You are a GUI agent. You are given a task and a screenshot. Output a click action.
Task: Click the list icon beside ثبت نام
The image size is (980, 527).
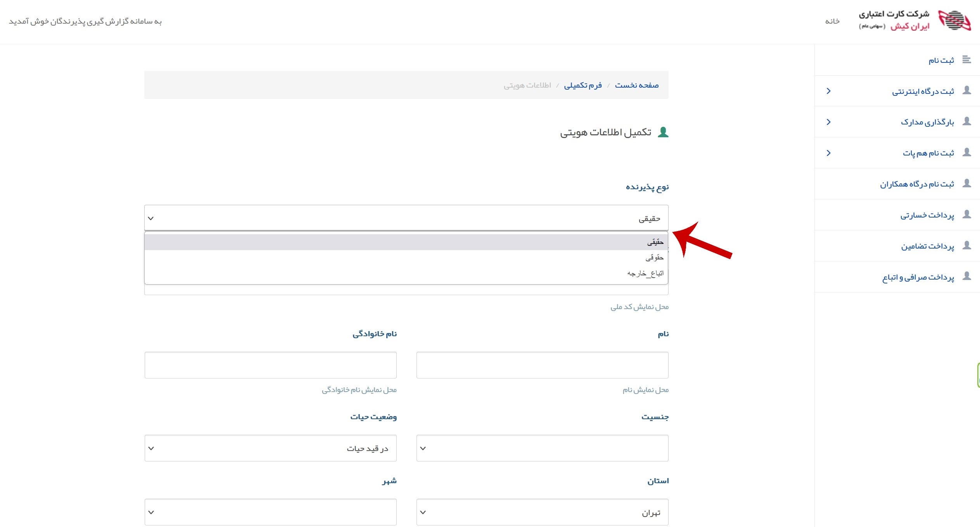tap(966, 59)
